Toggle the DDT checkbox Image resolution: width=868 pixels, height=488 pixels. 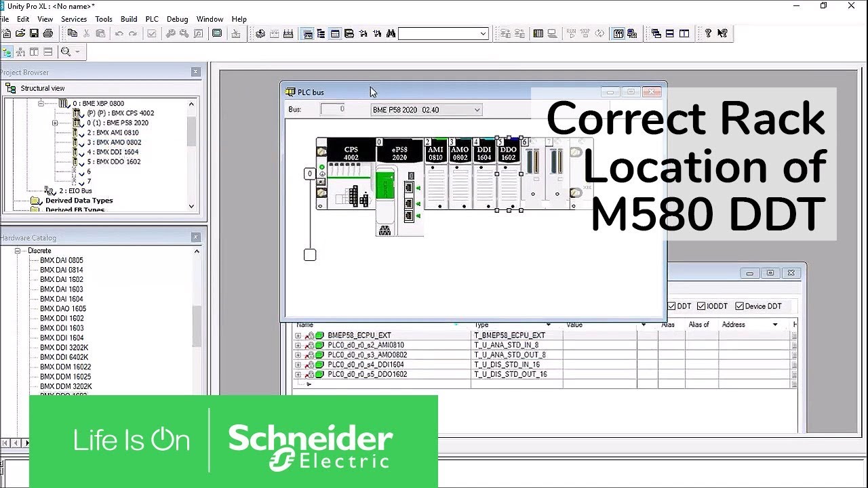[671, 306]
